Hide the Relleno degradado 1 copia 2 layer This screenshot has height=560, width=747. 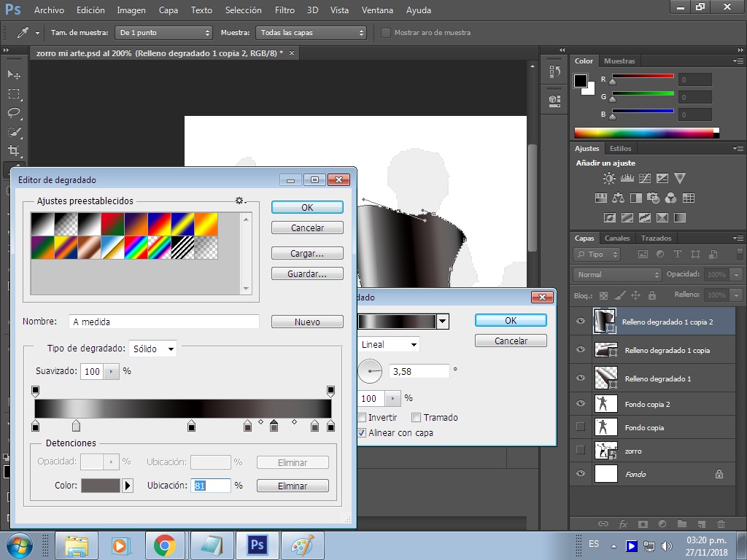click(x=580, y=321)
